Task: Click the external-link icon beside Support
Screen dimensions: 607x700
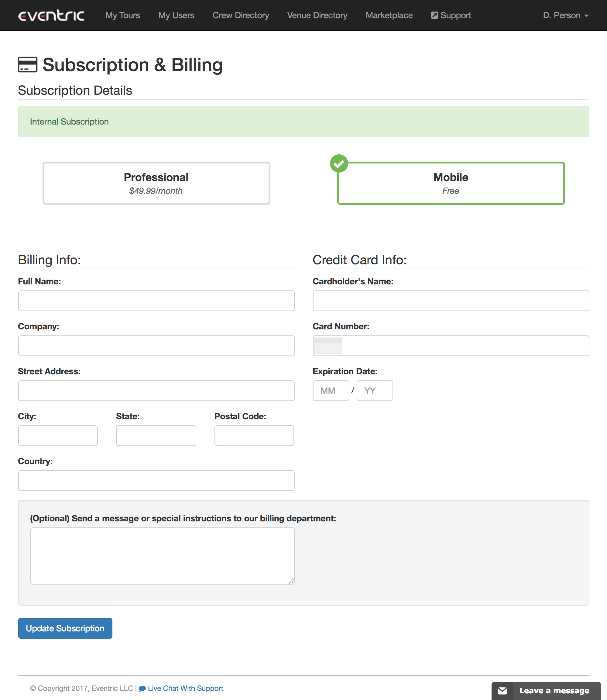Action: (x=434, y=15)
